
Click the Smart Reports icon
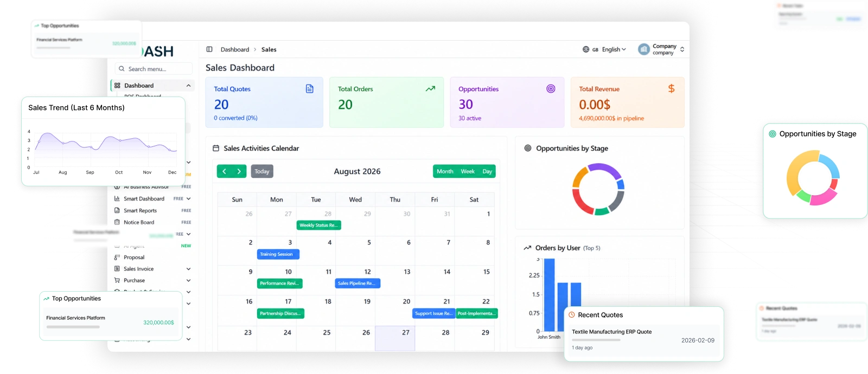coord(117,210)
